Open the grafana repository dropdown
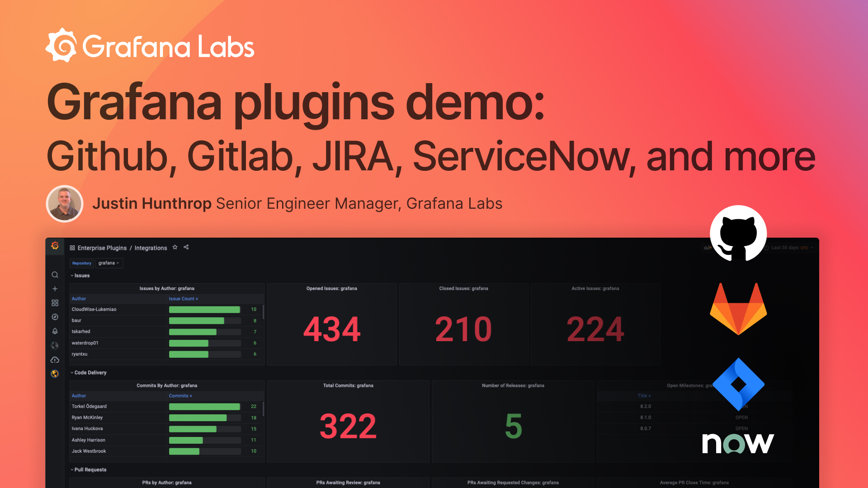 tap(109, 263)
